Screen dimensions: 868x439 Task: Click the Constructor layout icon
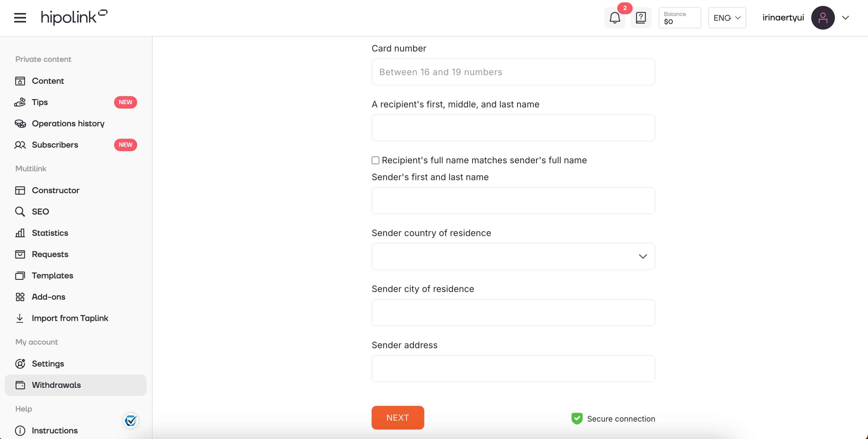coord(20,190)
